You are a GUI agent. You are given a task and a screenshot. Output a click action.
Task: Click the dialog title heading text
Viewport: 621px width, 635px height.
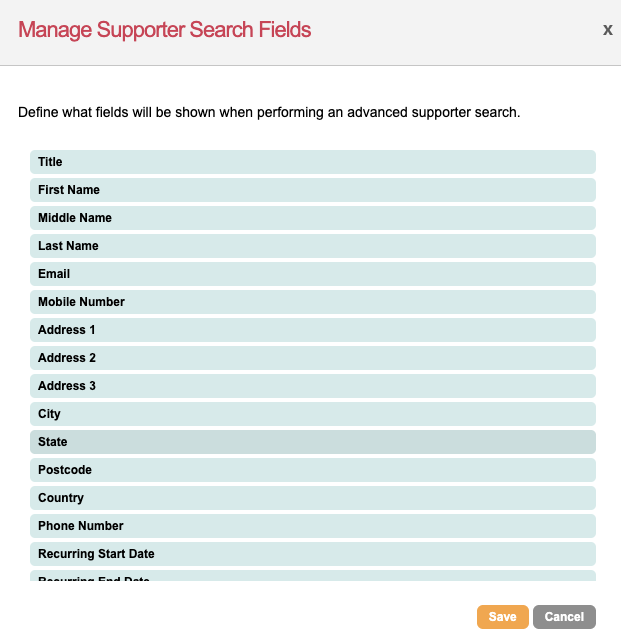[165, 30]
